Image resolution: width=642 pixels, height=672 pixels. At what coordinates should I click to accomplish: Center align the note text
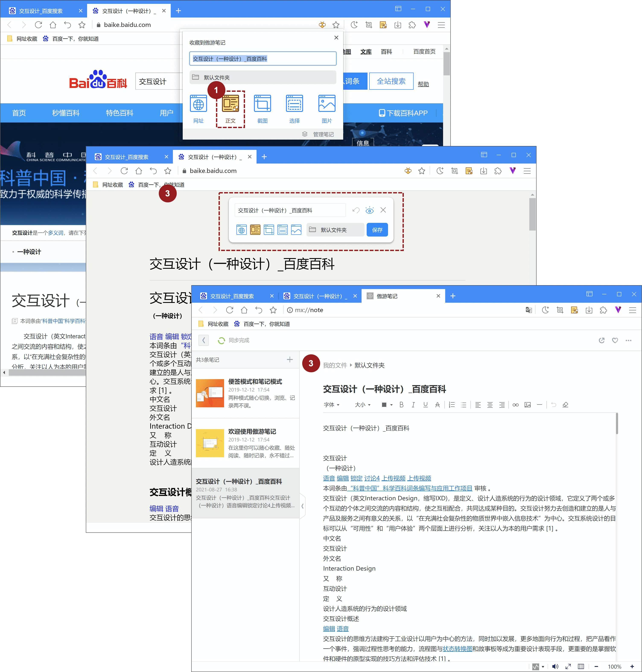[x=490, y=405]
